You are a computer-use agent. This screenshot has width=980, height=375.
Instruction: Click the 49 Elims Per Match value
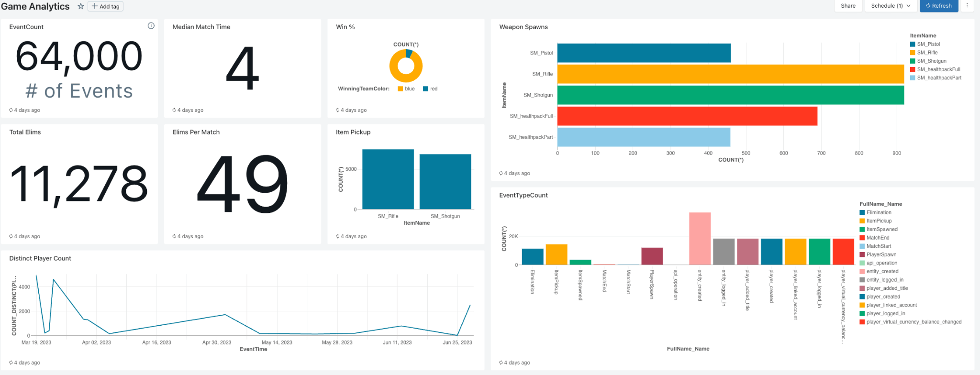coord(242,184)
